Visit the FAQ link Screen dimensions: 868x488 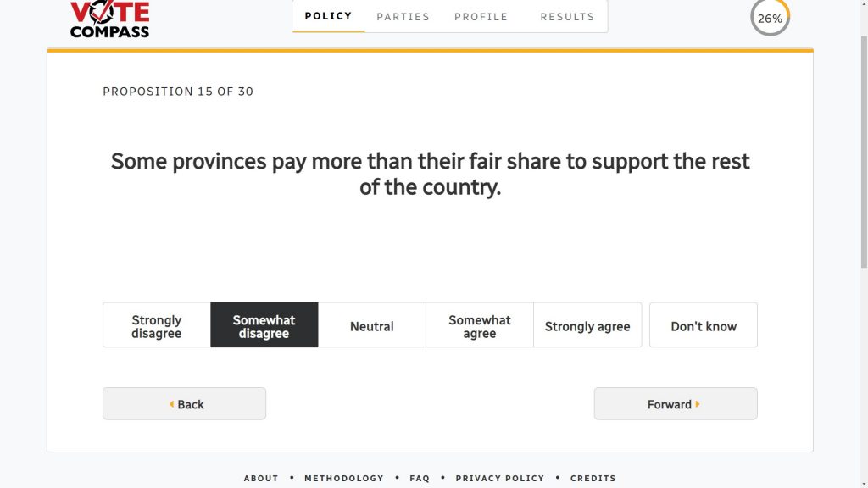coord(420,478)
